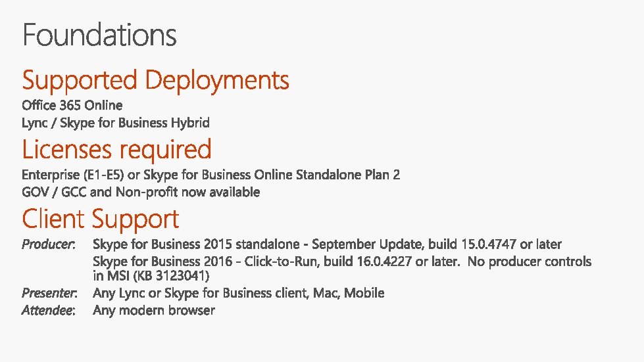Image resolution: width=644 pixels, height=362 pixels.
Task: Click Lync / Skype for Business Hybrid text
Action: coord(116,123)
